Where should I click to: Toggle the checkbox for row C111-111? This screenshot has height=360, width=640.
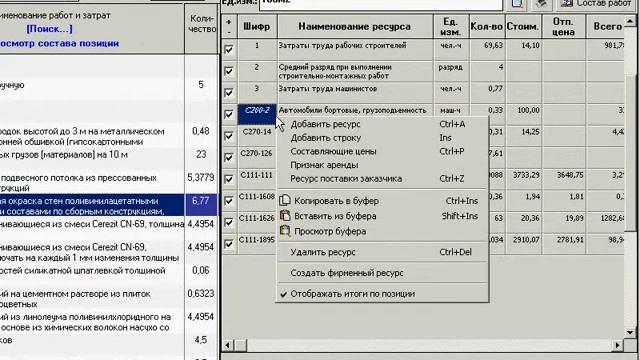tap(229, 179)
